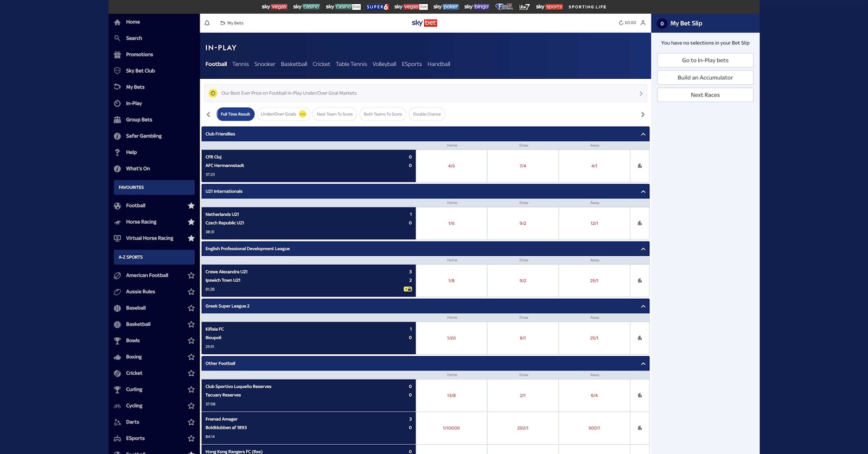The height and width of the screenshot is (454, 868).
Task: Unfavourite Football with its star
Action: [x=191, y=206]
